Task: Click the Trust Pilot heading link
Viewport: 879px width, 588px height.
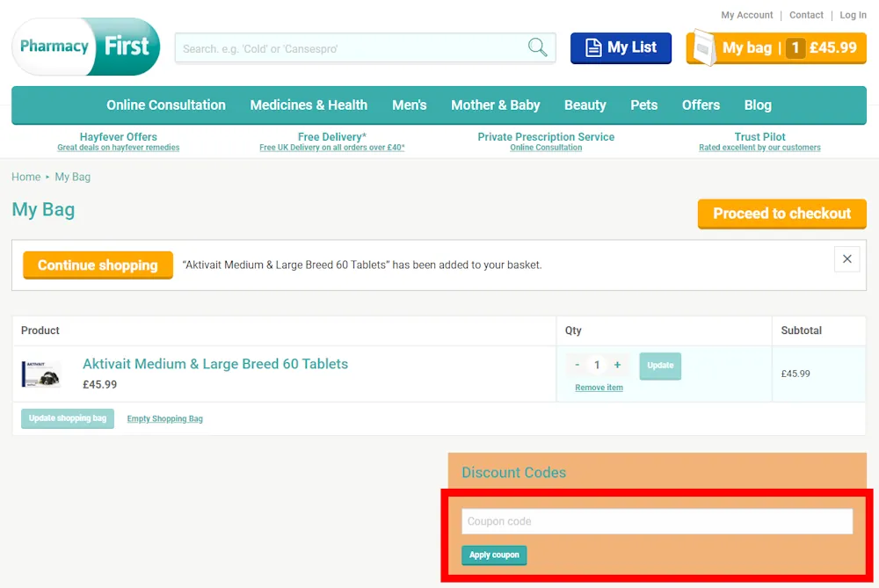Action: 759,137
